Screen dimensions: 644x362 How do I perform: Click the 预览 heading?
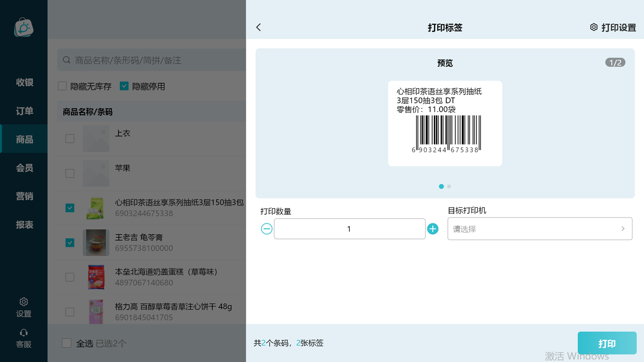(445, 63)
